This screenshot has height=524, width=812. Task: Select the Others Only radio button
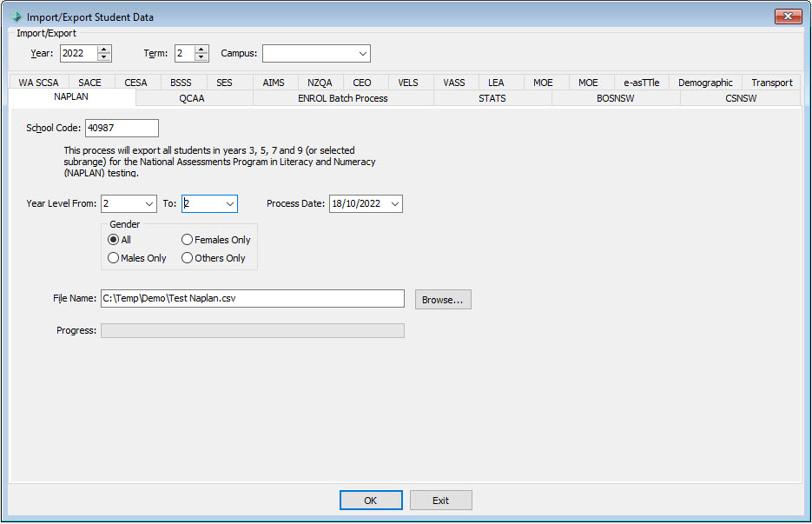[214, 257]
